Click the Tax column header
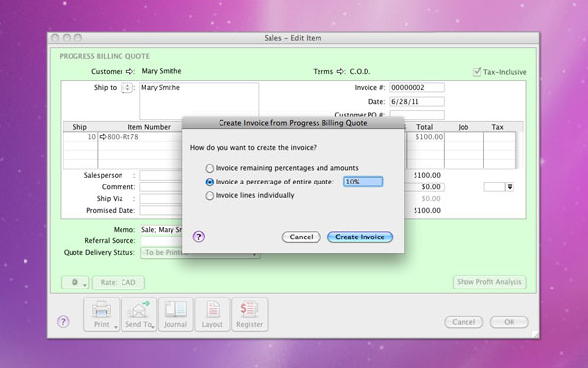Viewport: 588px width, 368px height. click(x=497, y=127)
